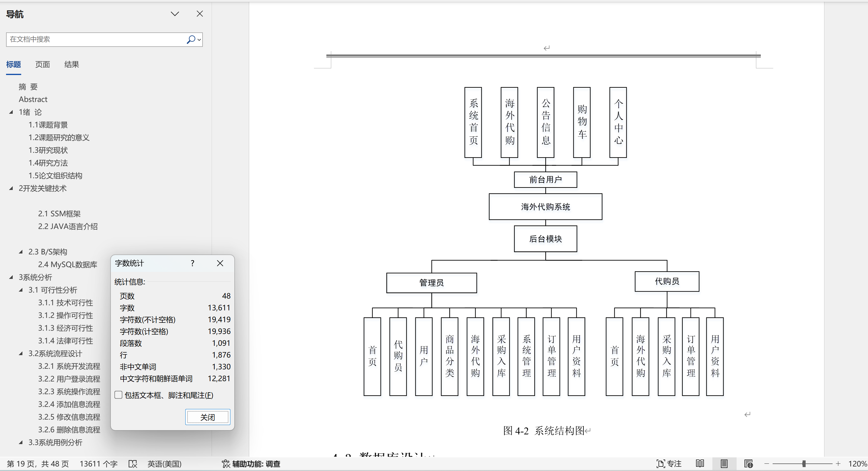Viewport: 868px width, 471px height.
Task: Collapse the 3.1 可行性分析 heading
Action: pyautogui.click(x=21, y=290)
